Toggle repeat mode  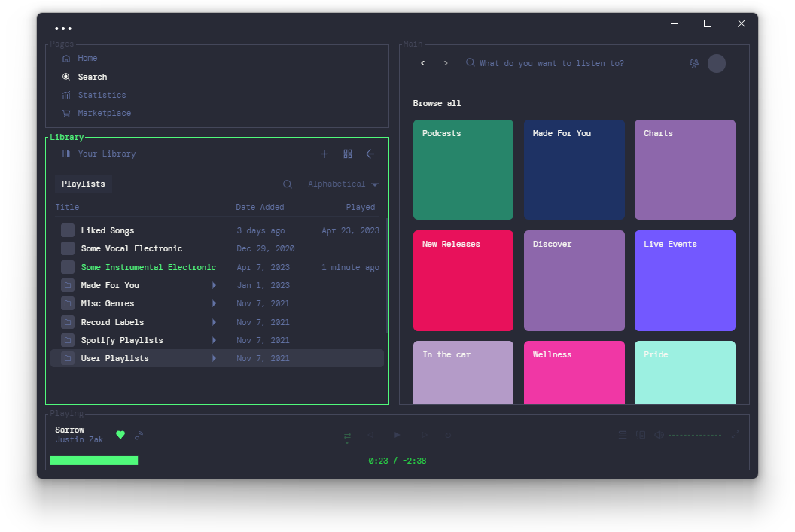point(448,435)
